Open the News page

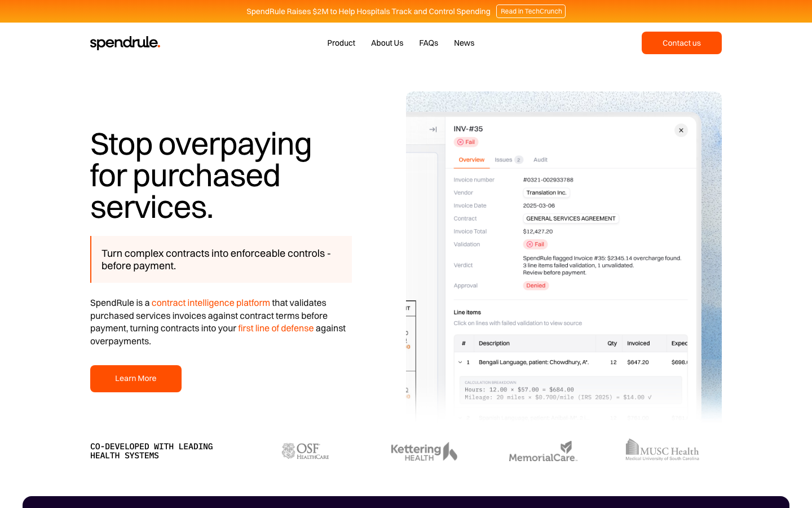tap(464, 43)
